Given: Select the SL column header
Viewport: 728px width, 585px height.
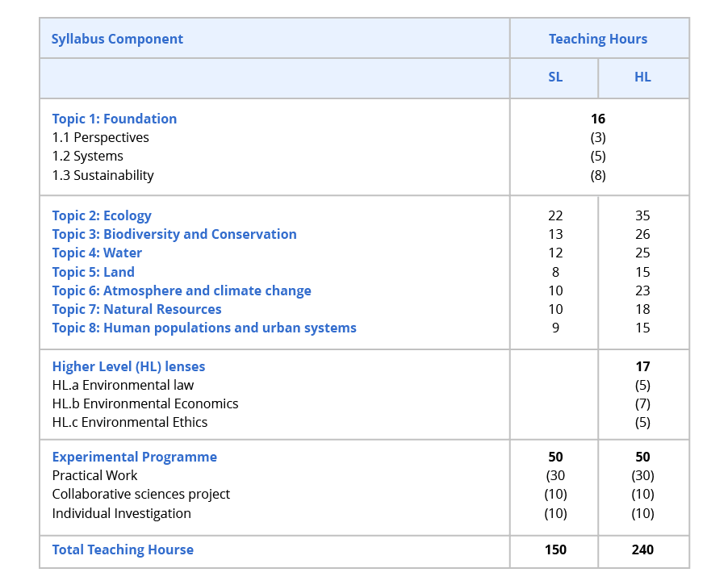Looking at the screenshot, I should pyautogui.click(x=554, y=77).
